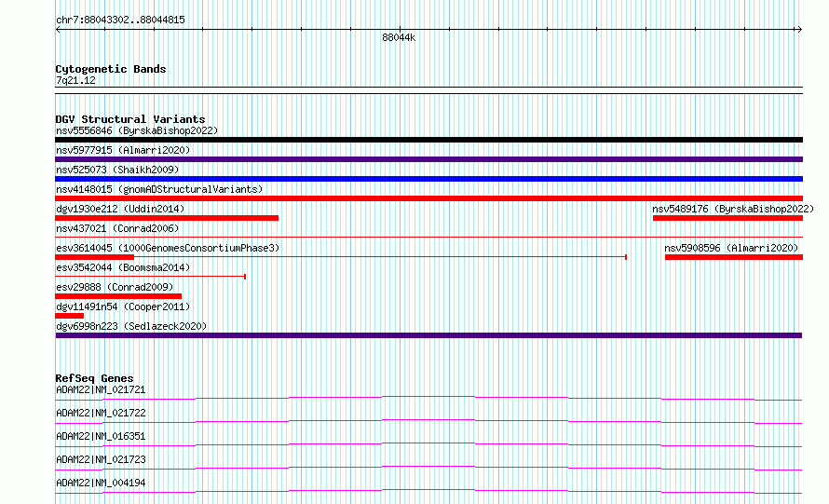This screenshot has width=829, height=504.
Task: Click the red dgv1930e212 variant bar
Action: (x=167, y=218)
